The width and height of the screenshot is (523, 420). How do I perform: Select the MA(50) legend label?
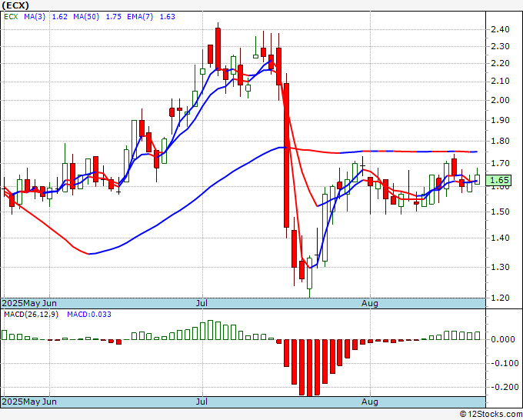[86, 17]
